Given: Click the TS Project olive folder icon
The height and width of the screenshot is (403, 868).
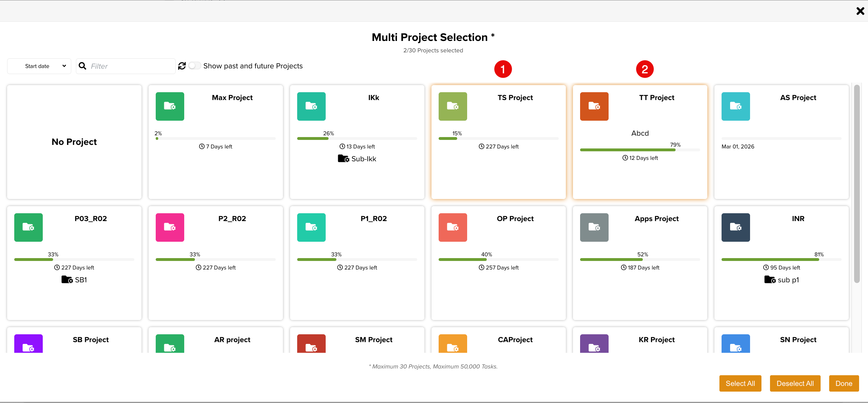Looking at the screenshot, I should (453, 106).
